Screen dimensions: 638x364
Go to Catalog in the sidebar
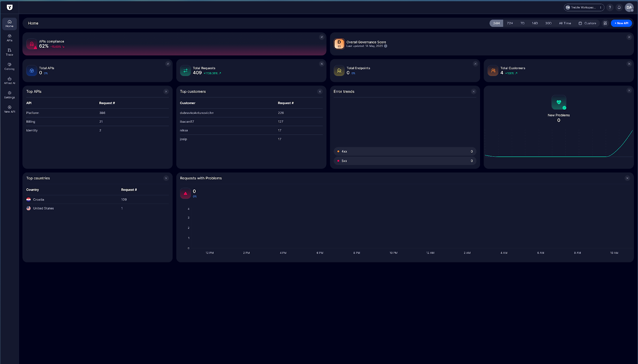coord(10,66)
